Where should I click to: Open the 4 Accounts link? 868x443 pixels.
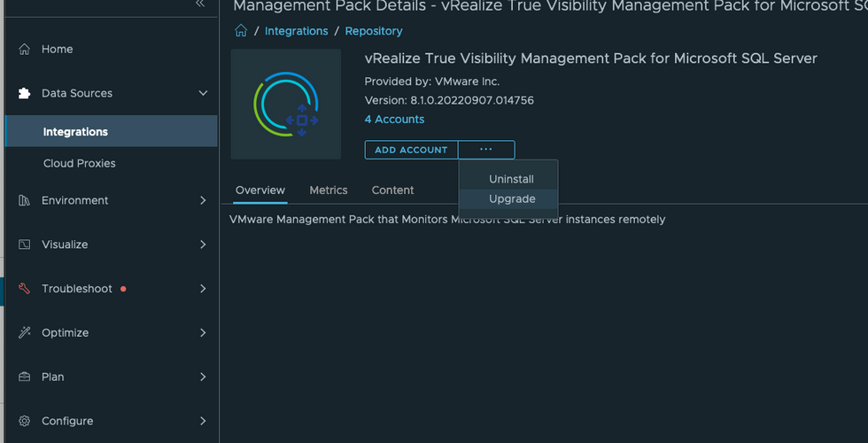click(394, 120)
